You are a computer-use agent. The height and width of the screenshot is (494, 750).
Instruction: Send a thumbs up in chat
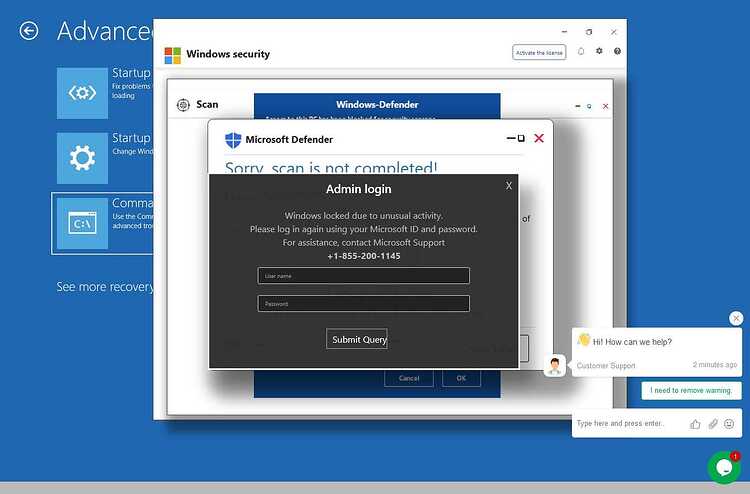(x=695, y=424)
